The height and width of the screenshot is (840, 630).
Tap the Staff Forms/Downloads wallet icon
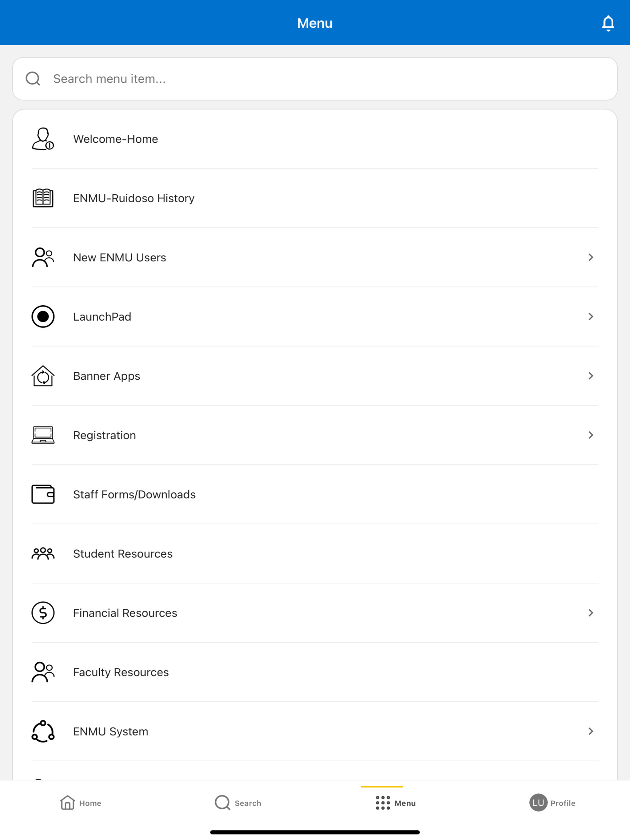(x=43, y=494)
